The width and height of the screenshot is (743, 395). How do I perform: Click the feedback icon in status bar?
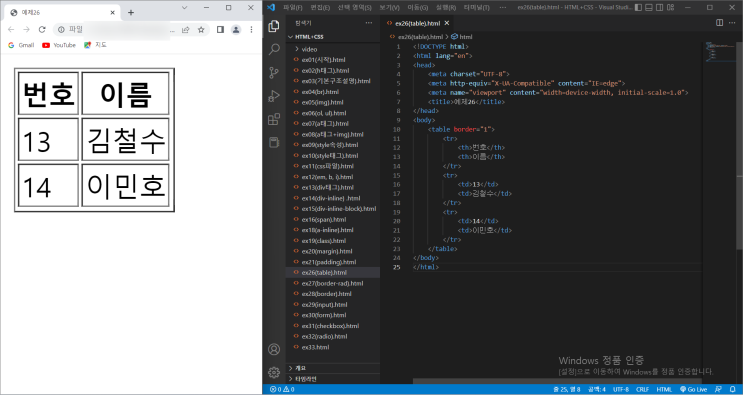tap(718, 389)
